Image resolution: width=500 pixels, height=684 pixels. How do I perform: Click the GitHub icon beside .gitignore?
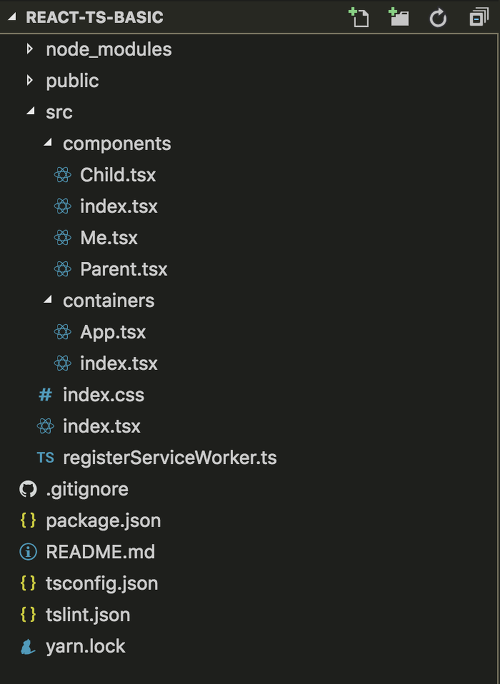28,489
